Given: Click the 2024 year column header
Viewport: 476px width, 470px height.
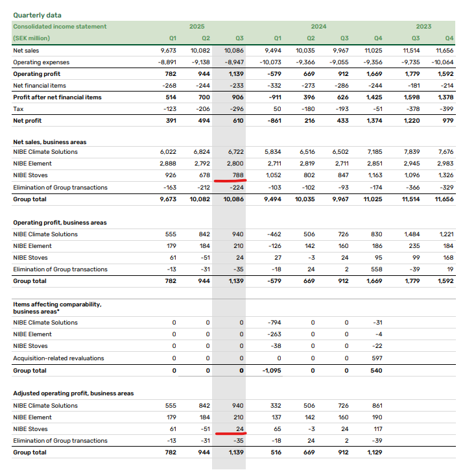Looking at the screenshot, I should pyautogui.click(x=318, y=27).
